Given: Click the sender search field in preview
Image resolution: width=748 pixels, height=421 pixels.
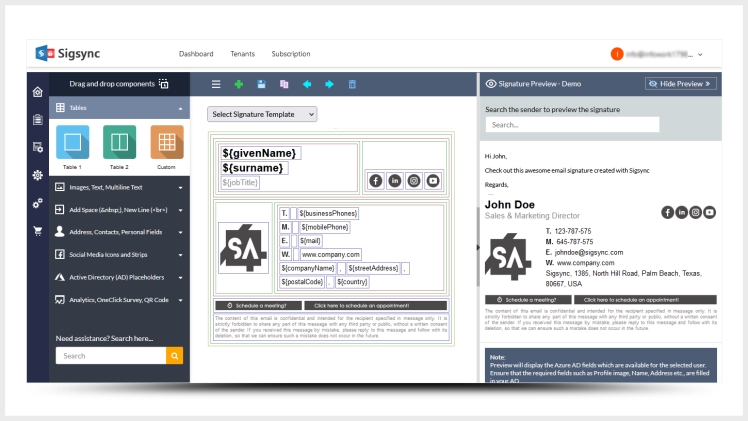Looking at the screenshot, I should pyautogui.click(x=572, y=125).
